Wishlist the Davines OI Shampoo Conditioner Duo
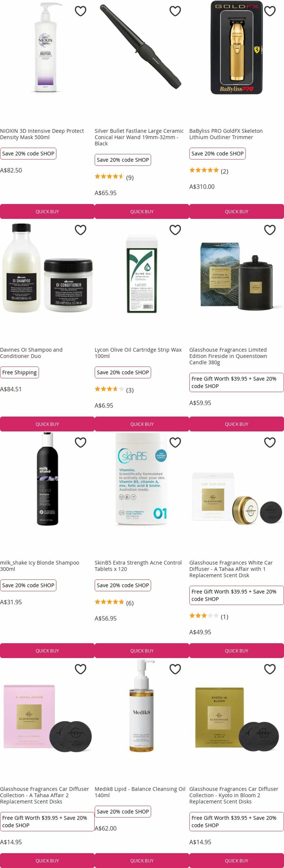284x868 pixels. pyautogui.click(x=80, y=230)
